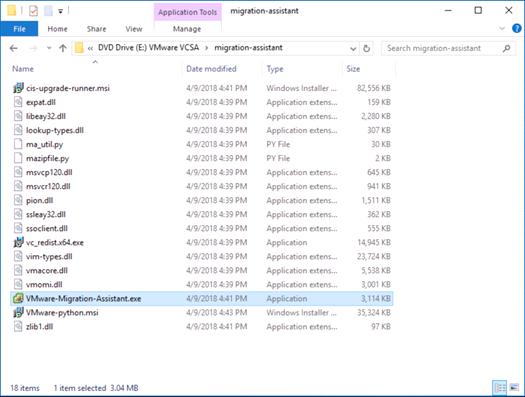Click the search magnifier icon
This screenshot has width=525, height=397.
[507, 49]
